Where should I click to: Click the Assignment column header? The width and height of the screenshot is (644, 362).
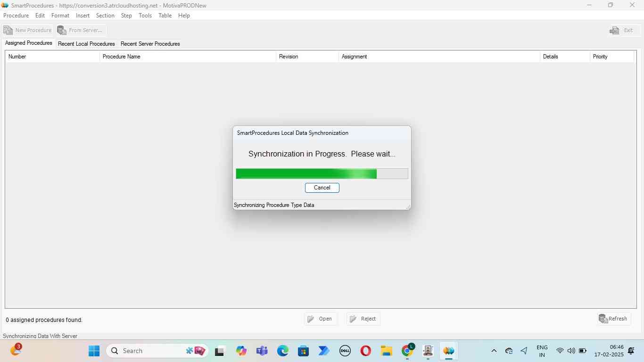pos(439,57)
